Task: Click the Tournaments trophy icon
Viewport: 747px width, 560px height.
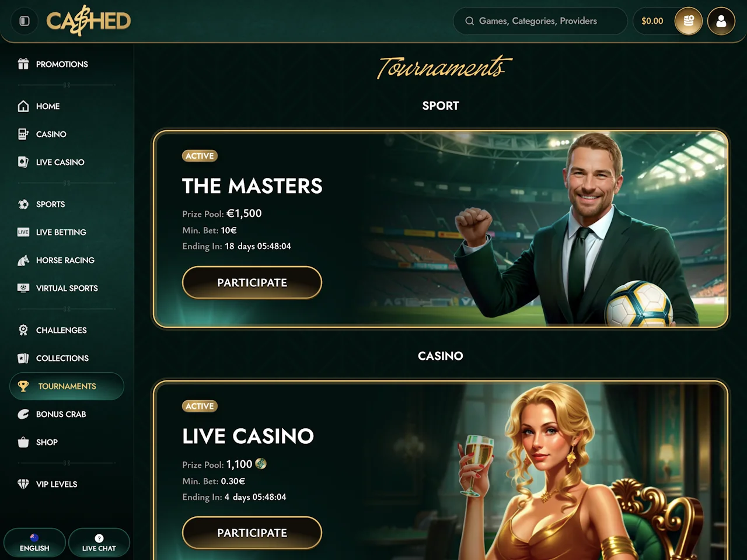Action: click(x=23, y=386)
